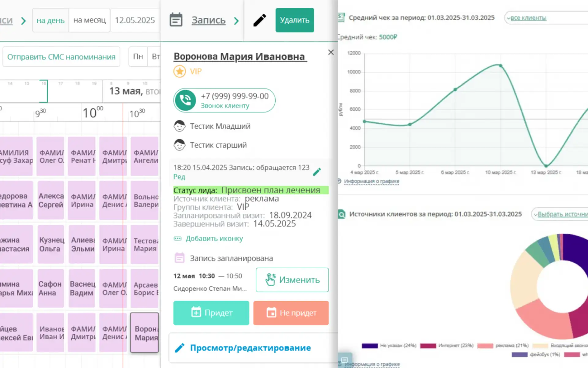Viewport: 588px width, 368px height.
Task: Open the Иванов Иван appointment card
Action: 51,332
